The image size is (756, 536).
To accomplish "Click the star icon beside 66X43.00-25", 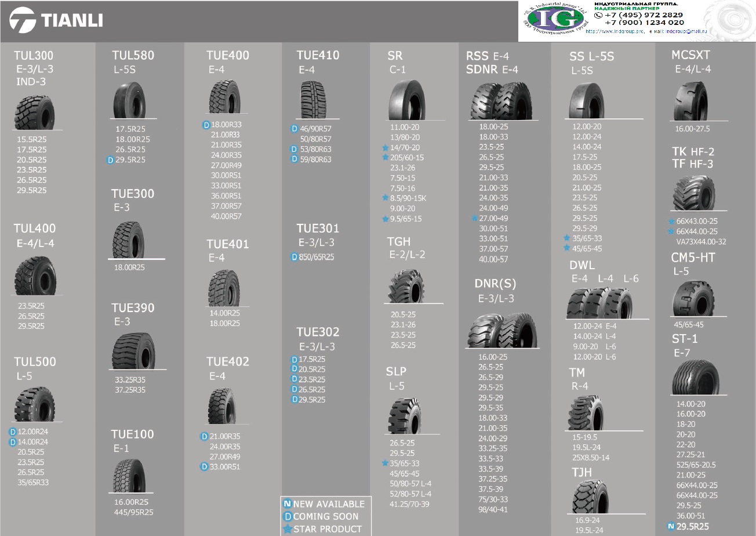I will [x=672, y=222].
